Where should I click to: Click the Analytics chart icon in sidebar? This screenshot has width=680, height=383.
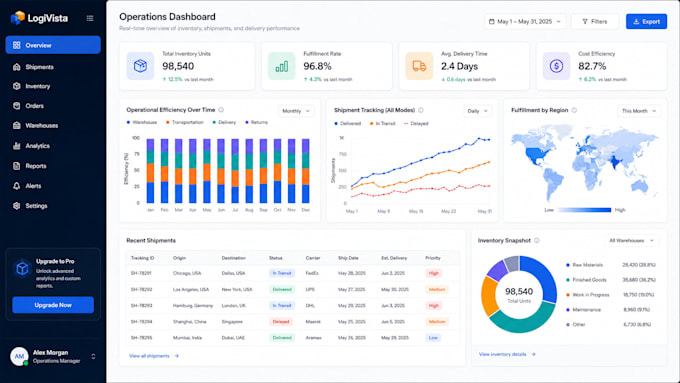pyautogui.click(x=16, y=146)
